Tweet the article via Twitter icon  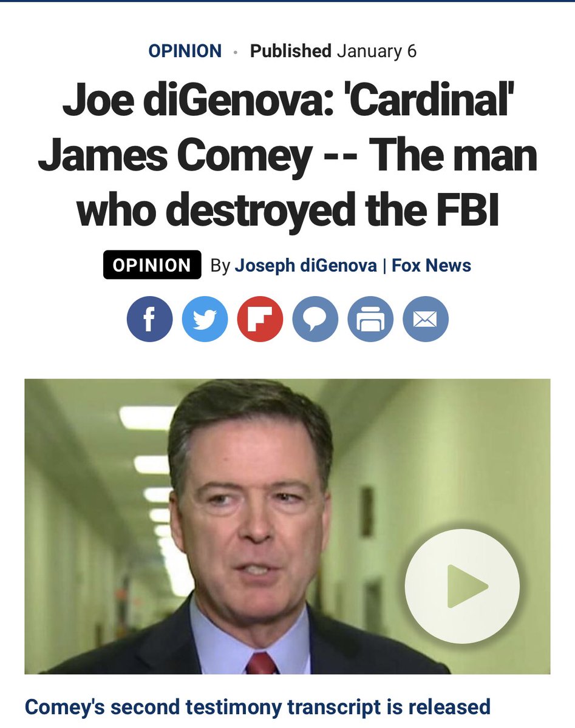(x=205, y=318)
